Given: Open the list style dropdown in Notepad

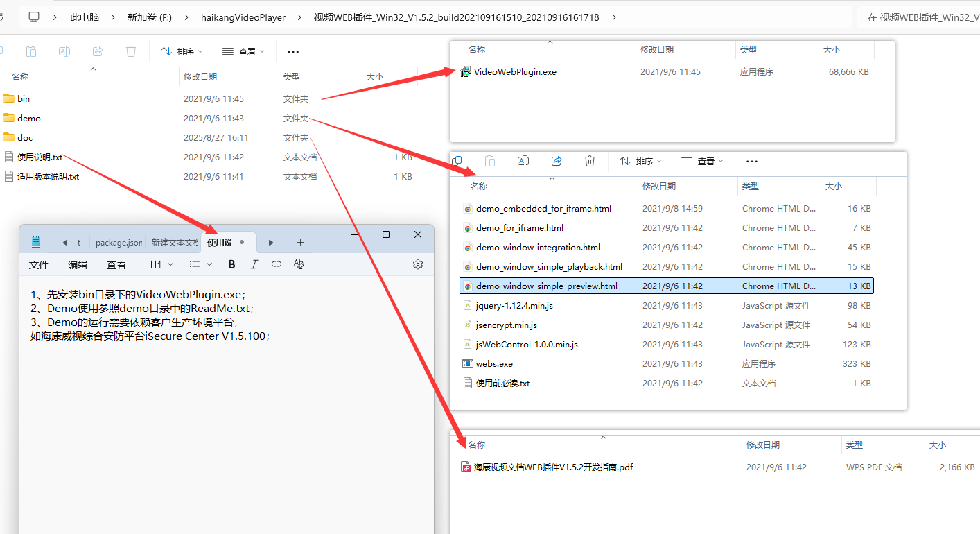Looking at the screenshot, I should point(201,264).
